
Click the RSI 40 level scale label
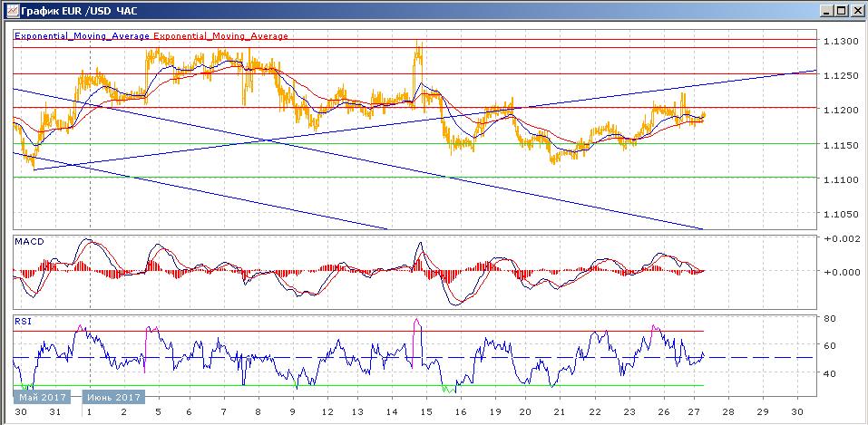[829, 372]
